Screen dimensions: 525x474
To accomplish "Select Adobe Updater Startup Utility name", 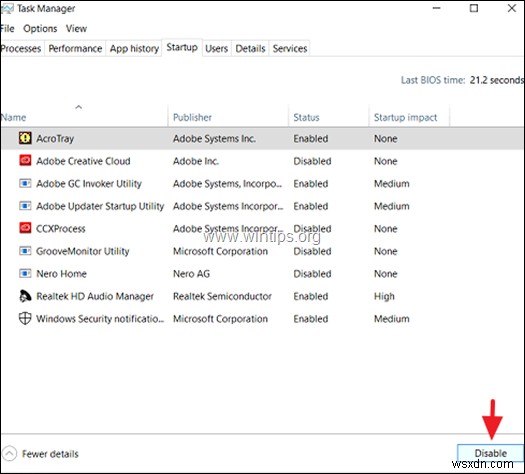I will 100,206.
